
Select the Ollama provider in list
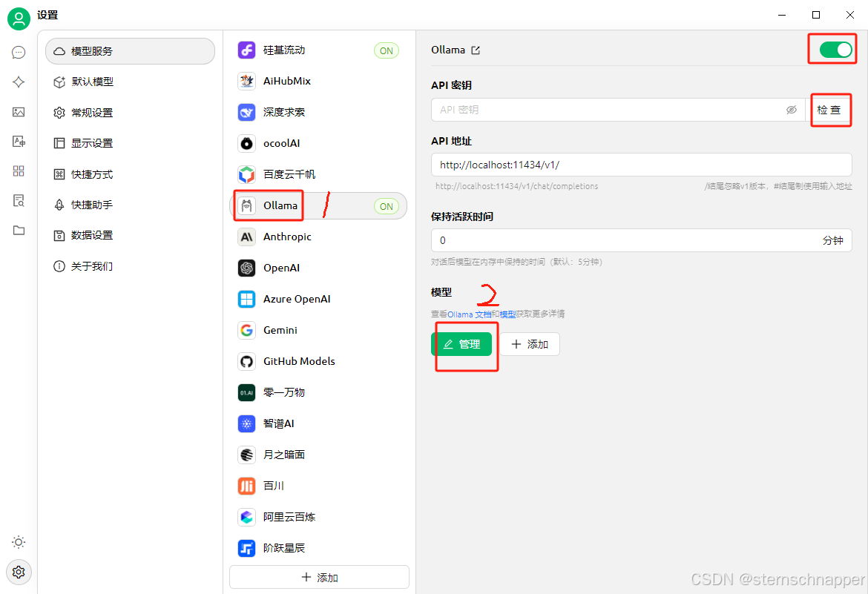[318, 206]
